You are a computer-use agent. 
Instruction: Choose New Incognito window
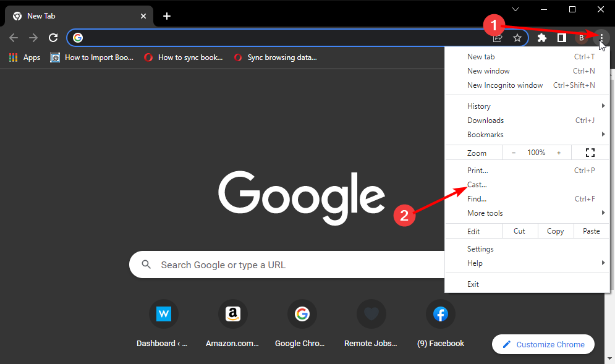pyautogui.click(x=505, y=85)
